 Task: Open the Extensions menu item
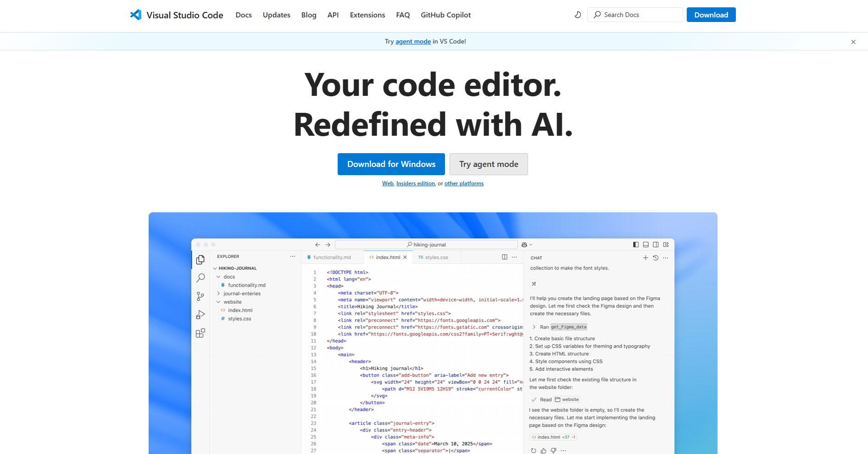coord(367,15)
